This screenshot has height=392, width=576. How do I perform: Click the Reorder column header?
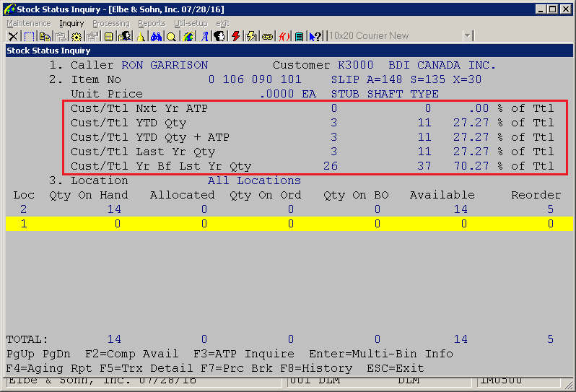536,195
